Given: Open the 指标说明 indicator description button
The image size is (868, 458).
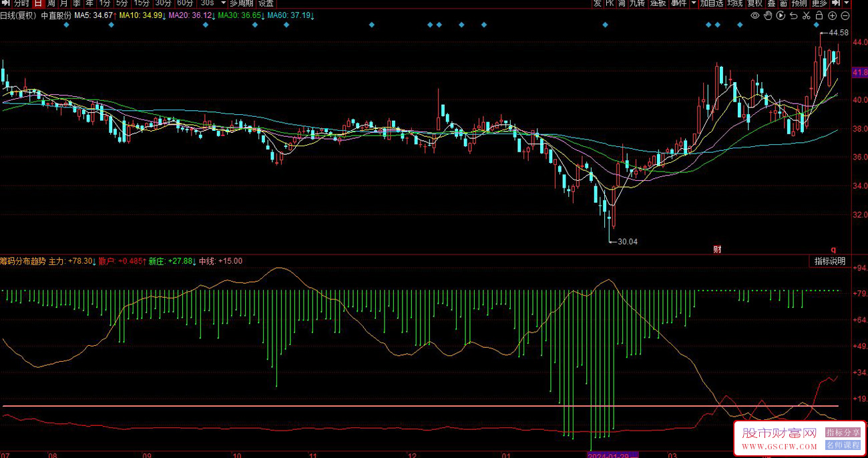Looking at the screenshot, I should pos(829,261).
